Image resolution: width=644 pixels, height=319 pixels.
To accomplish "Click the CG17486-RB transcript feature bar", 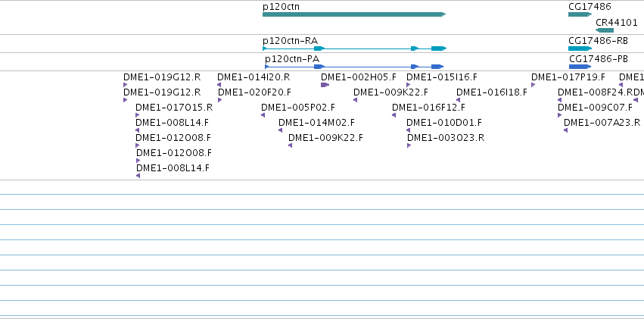I will click(x=580, y=48).
